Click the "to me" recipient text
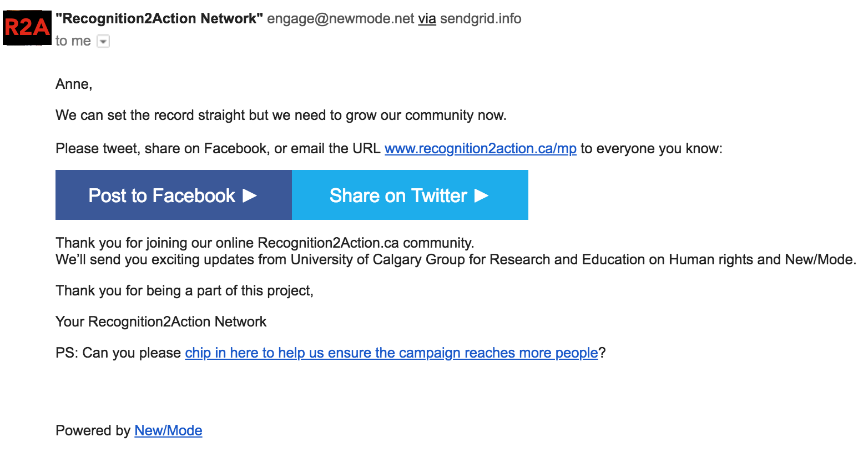Viewport: 868px width, 452px height. click(73, 41)
